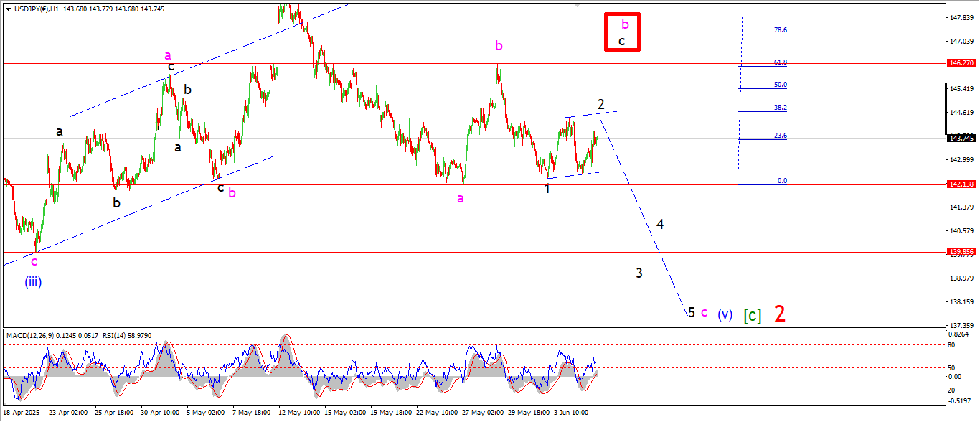980x422 pixels.
Task: Click the Fibonacci 78.6 level label
Action: click(780, 30)
